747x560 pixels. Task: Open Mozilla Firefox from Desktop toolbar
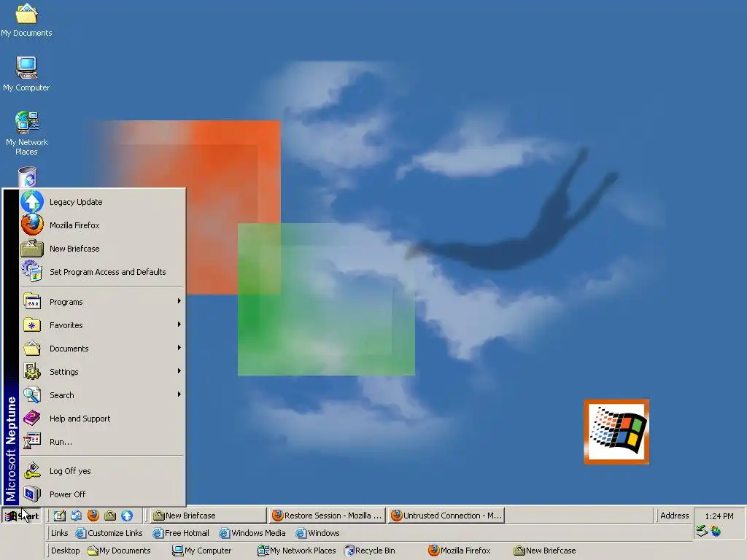coord(460,551)
